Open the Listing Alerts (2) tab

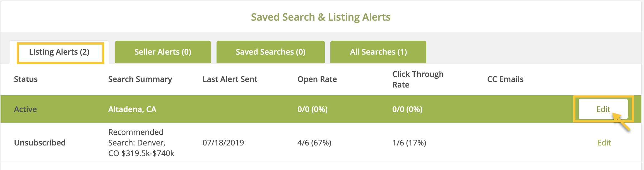pos(59,52)
